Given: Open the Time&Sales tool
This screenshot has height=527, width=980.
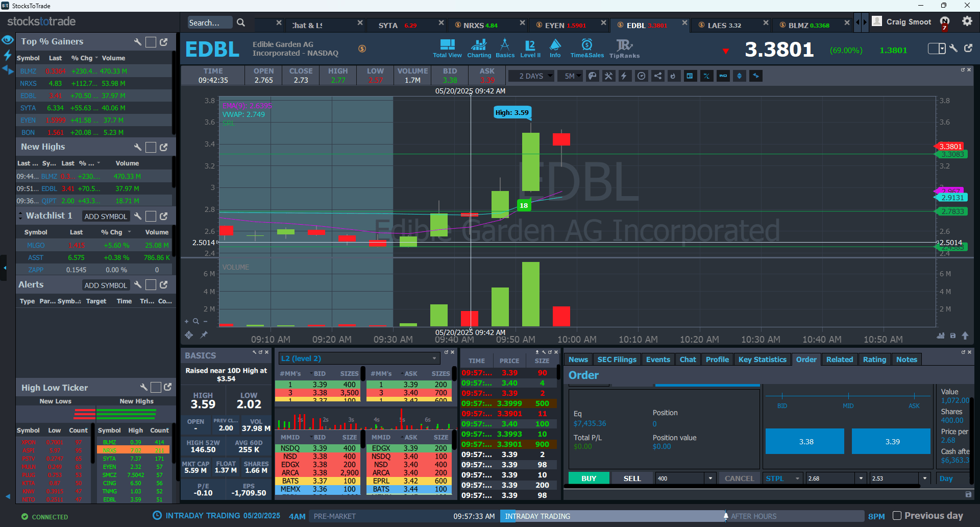Looking at the screenshot, I should [587, 49].
